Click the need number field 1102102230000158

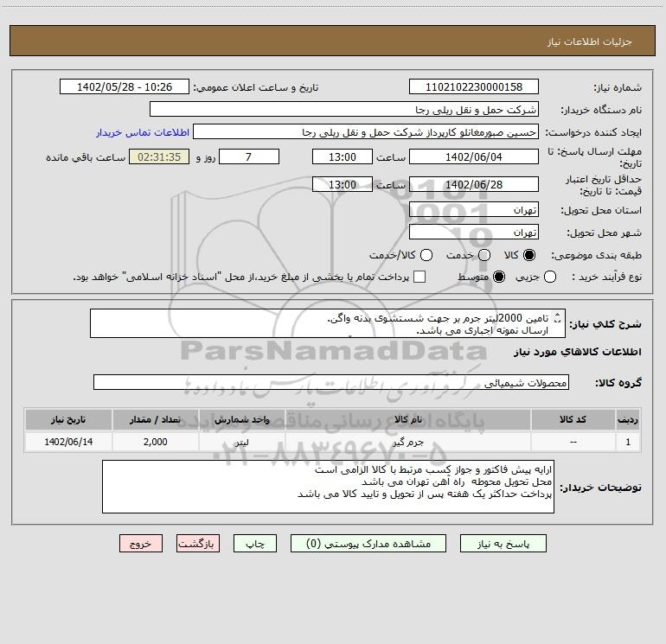(474, 87)
